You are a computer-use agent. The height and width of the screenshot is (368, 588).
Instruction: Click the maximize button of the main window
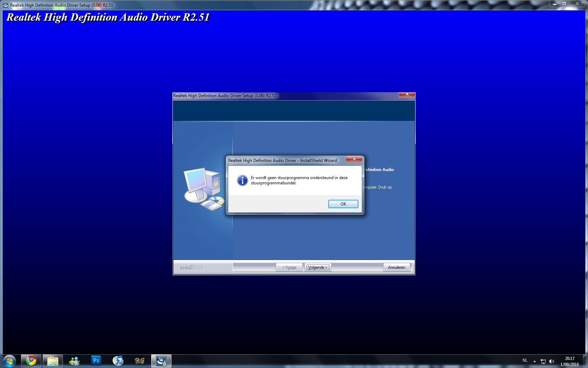tap(564, 4)
